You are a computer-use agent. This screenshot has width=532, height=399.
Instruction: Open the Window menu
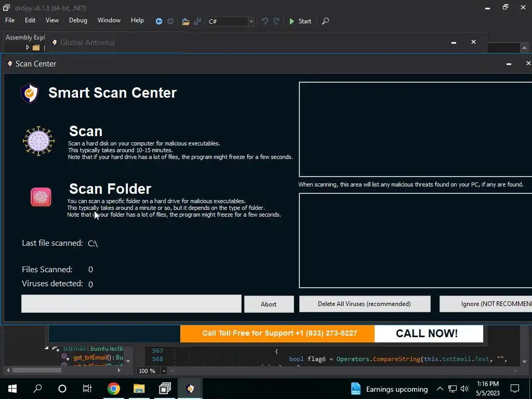[x=109, y=20]
